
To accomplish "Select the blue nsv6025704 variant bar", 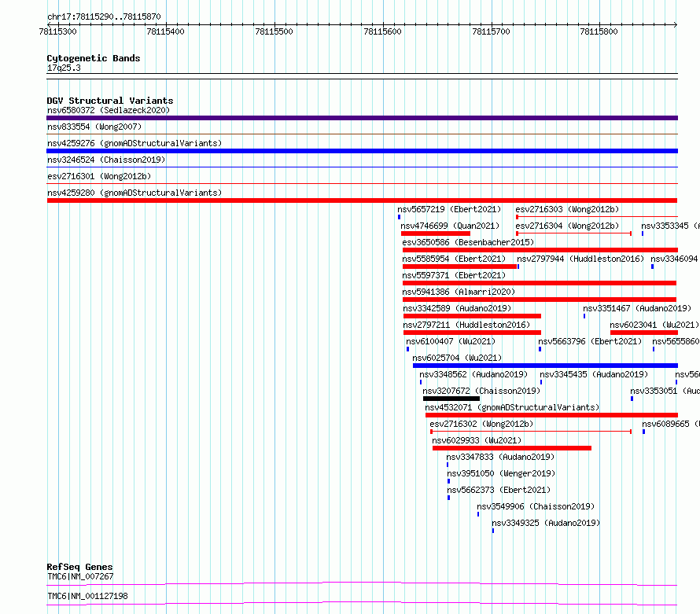I will click(x=546, y=366).
